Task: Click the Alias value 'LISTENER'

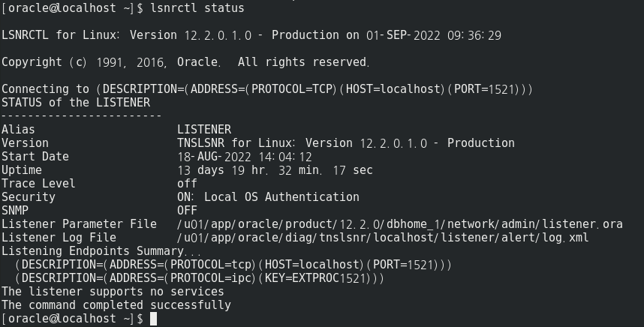Action: tap(204, 130)
